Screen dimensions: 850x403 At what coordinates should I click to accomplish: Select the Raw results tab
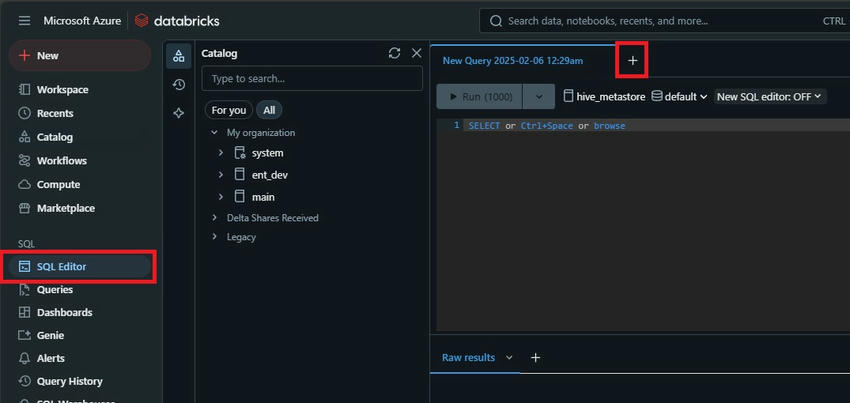pyautogui.click(x=468, y=357)
